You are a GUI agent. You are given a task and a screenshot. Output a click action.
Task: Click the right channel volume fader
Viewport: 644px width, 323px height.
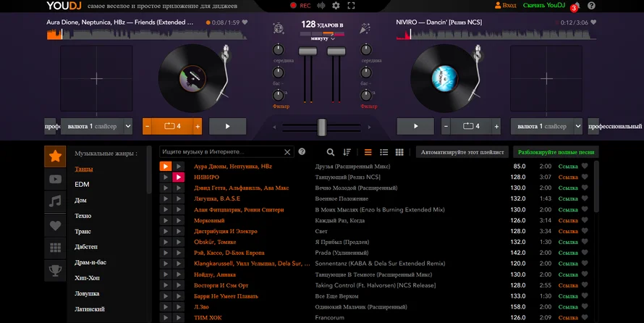click(336, 51)
